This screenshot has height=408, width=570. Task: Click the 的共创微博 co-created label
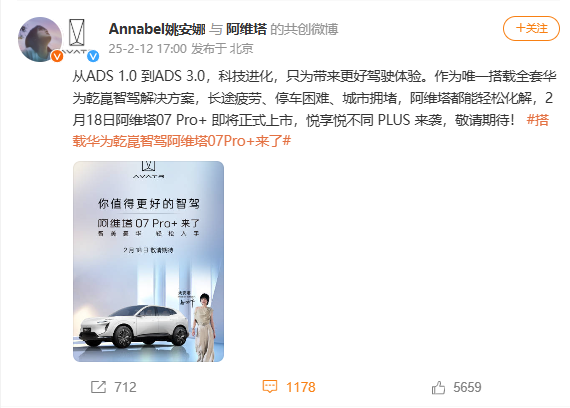[304, 29]
